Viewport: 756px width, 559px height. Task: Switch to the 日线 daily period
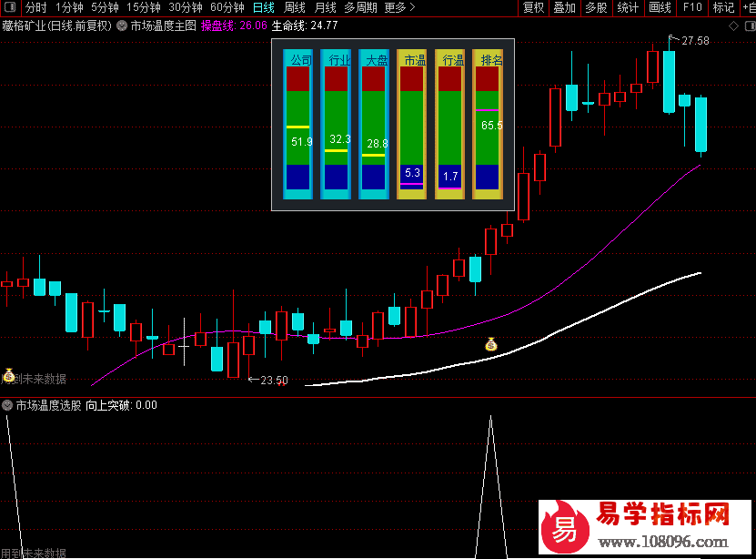263,7
